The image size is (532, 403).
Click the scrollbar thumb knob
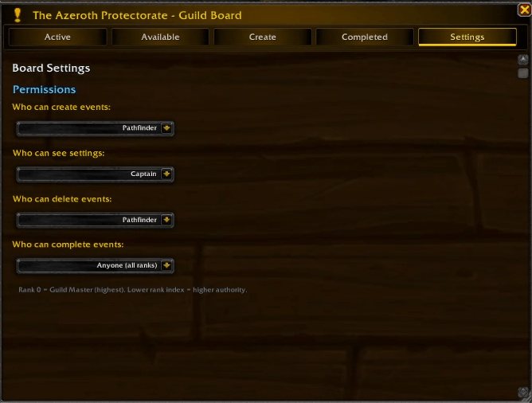pyautogui.click(x=523, y=73)
